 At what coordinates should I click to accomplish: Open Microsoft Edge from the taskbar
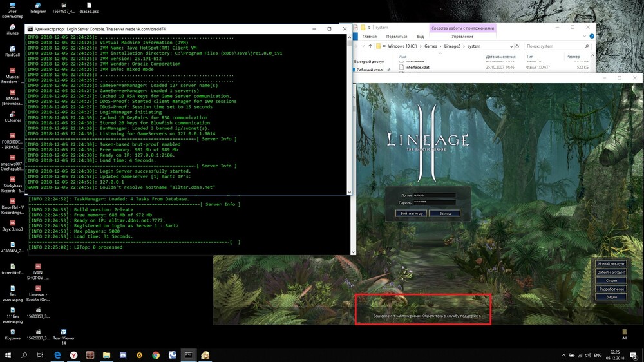57,355
